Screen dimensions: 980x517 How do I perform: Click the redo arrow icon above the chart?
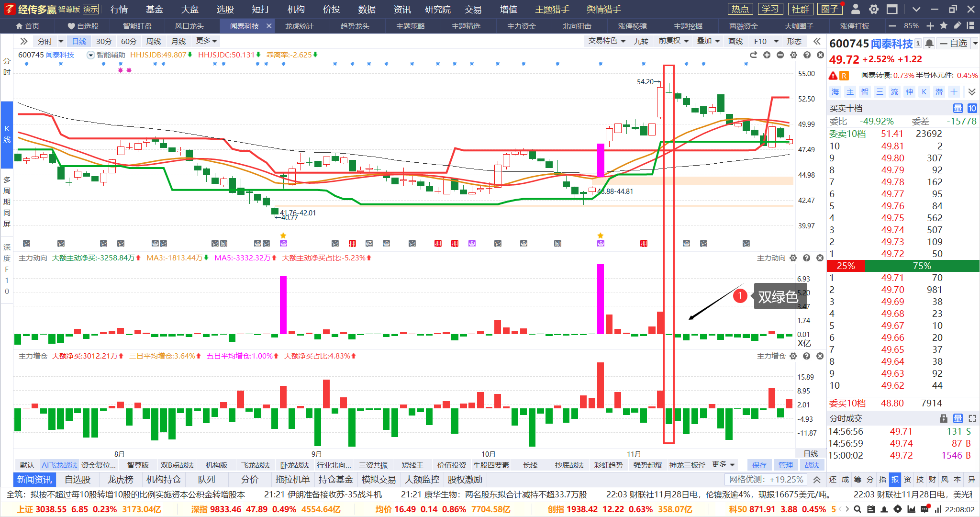tap(753, 55)
